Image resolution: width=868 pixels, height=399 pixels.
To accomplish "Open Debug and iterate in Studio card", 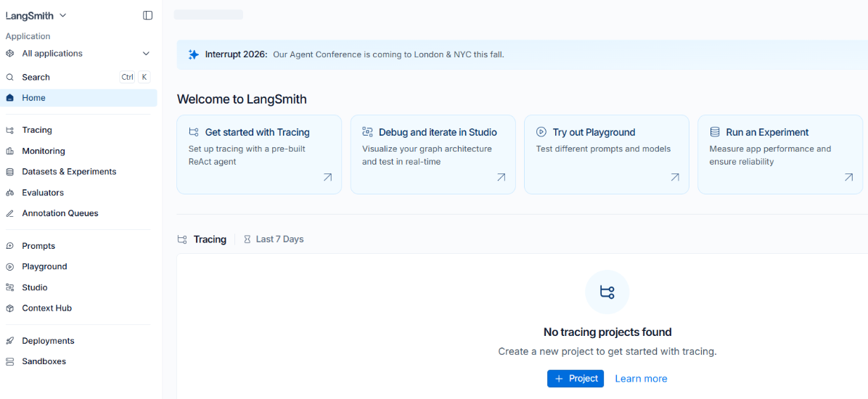I will 433,155.
